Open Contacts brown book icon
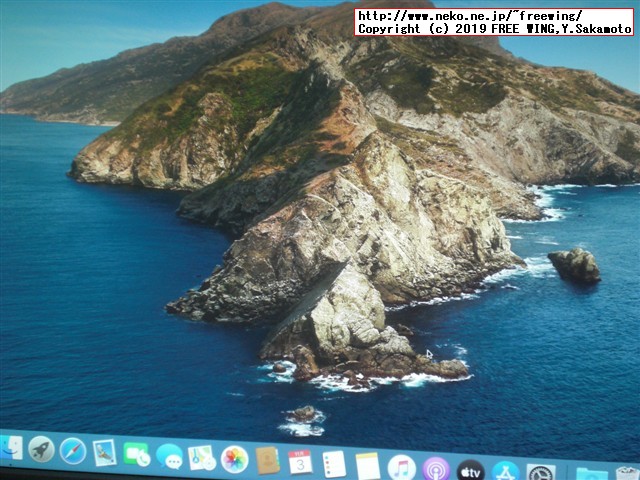 268,461
